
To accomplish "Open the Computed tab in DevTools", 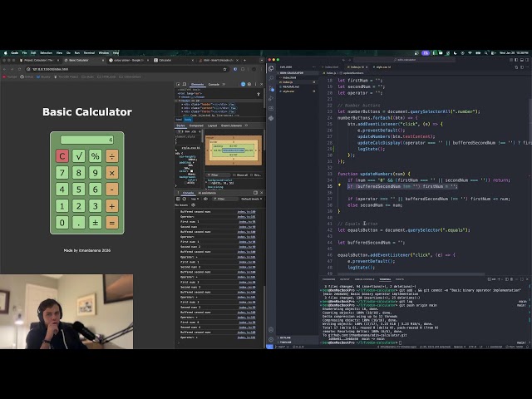I will [196, 126].
